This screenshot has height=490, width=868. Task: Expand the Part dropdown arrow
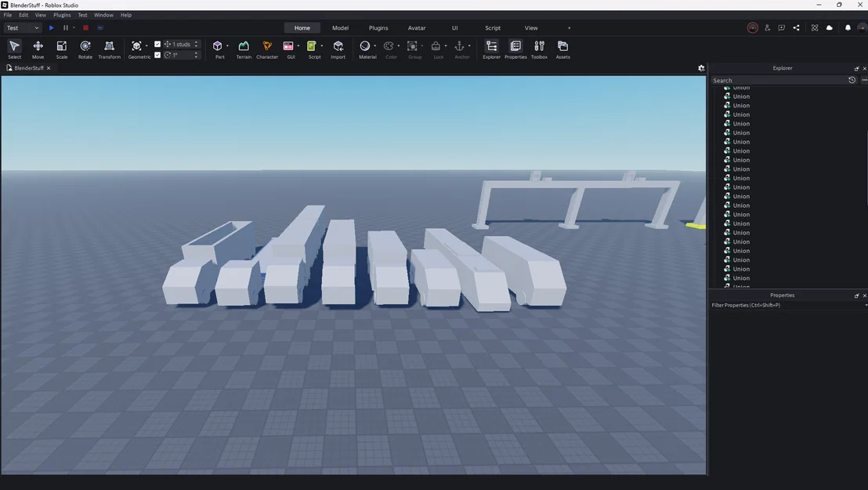(227, 46)
